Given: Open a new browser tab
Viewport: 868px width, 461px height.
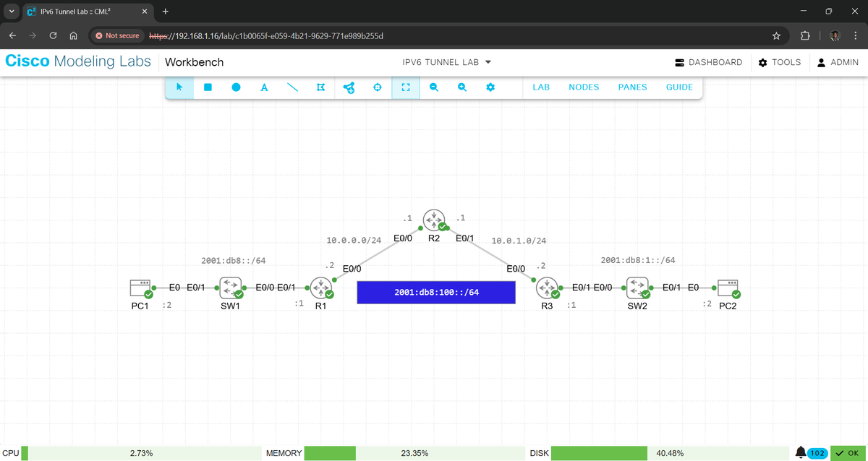Looking at the screenshot, I should click(165, 12).
